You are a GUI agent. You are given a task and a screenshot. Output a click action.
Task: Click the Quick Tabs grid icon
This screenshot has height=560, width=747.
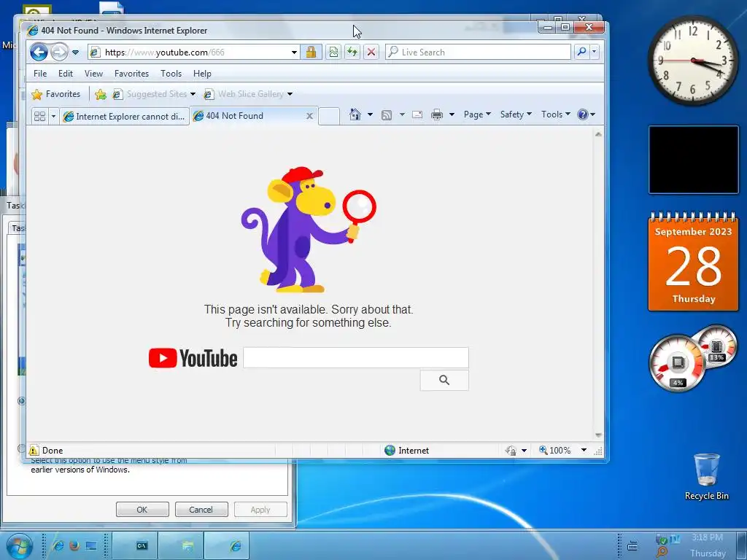coord(39,116)
